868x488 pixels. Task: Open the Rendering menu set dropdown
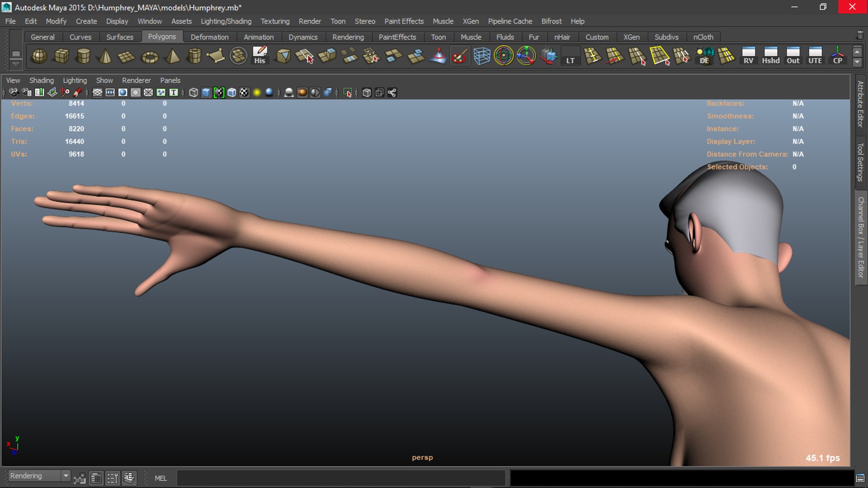39,476
